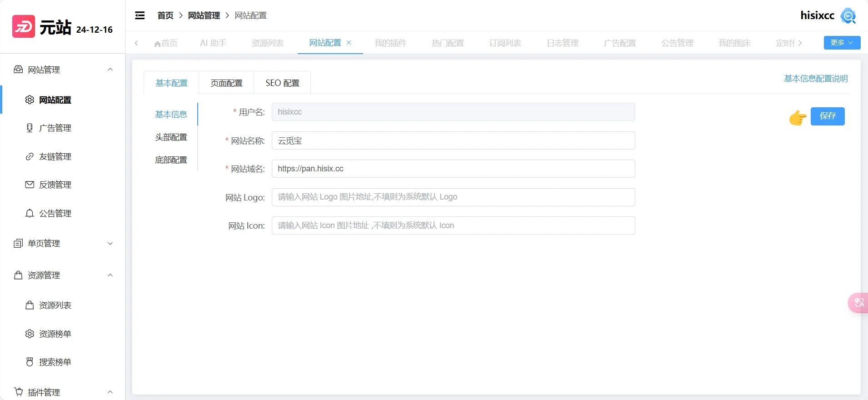Click the 元站 logo icon

pos(24,27)
